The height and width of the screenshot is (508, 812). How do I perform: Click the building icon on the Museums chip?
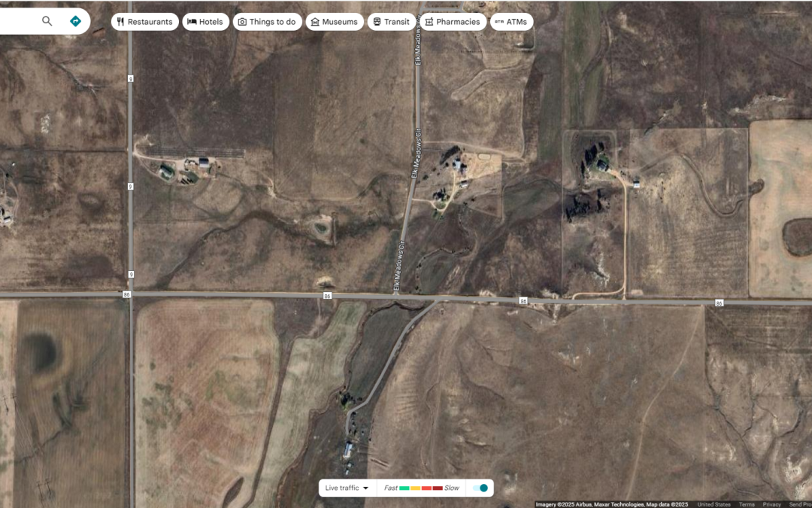(x=315, y=21)
